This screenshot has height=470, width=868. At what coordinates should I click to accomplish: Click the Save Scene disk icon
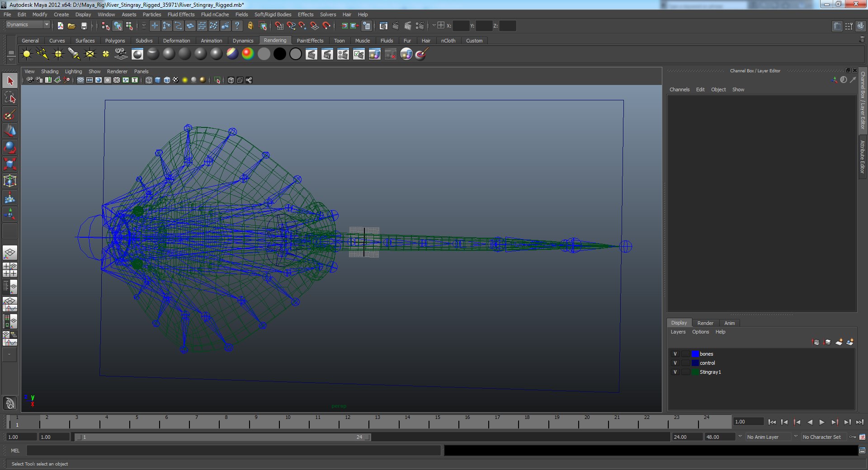(x=84, y=26)
